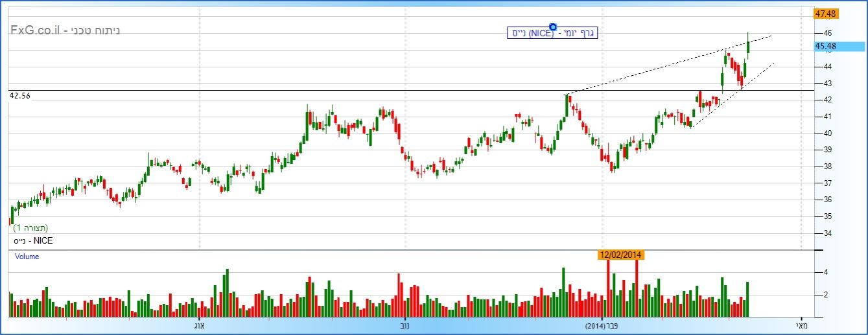868x335 pixels.
Task: Click the 4 tick on volume axis
Action: coord(825,273)
